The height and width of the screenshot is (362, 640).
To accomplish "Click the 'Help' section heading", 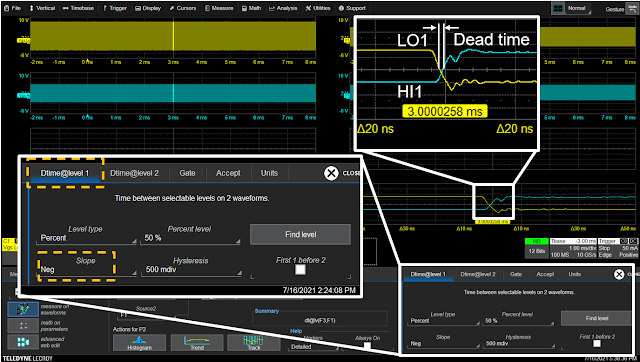I will (x=296, y=331).
